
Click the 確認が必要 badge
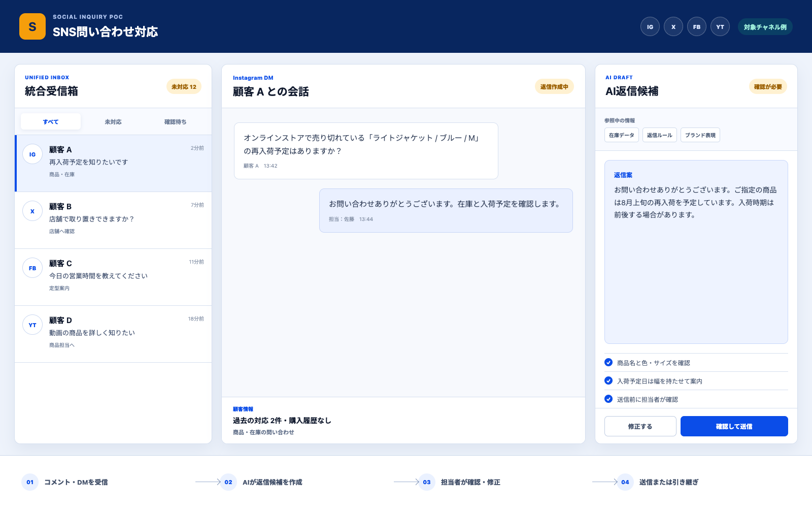click(768, 87)
